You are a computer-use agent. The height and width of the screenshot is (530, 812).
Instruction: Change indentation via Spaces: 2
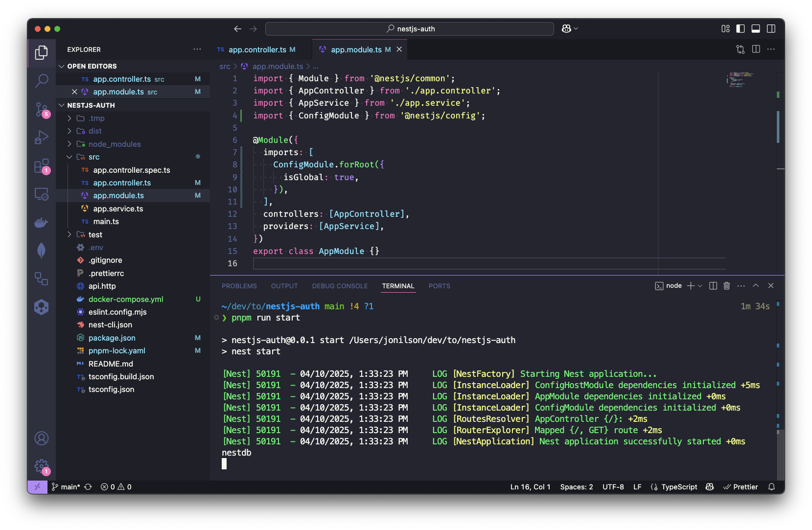point(577,487)
